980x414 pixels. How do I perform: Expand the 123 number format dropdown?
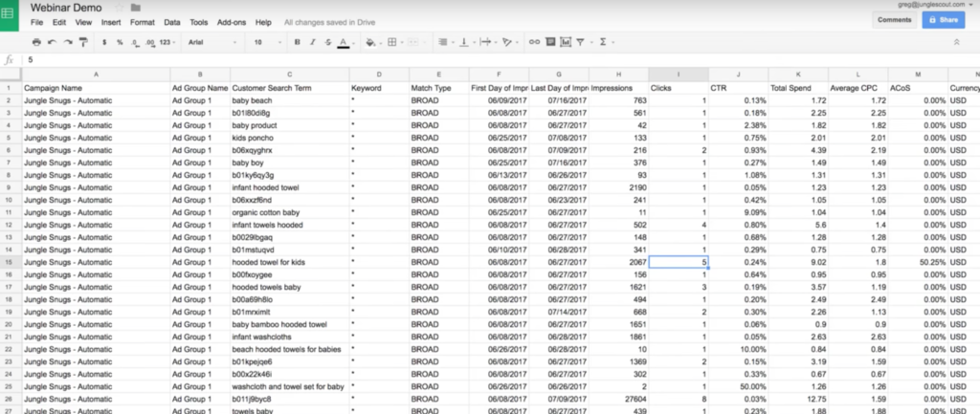[167, 42]
